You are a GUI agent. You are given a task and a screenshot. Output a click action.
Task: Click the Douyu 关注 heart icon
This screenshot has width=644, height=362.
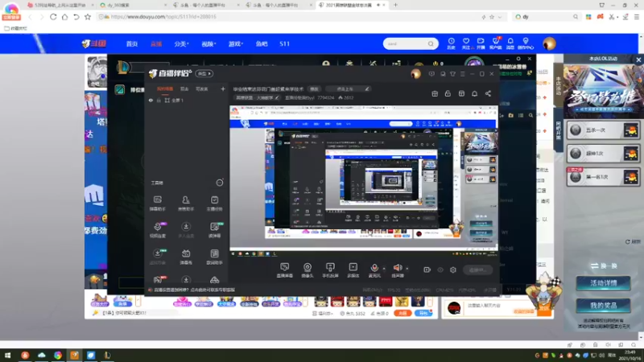[x=466, y=43]
